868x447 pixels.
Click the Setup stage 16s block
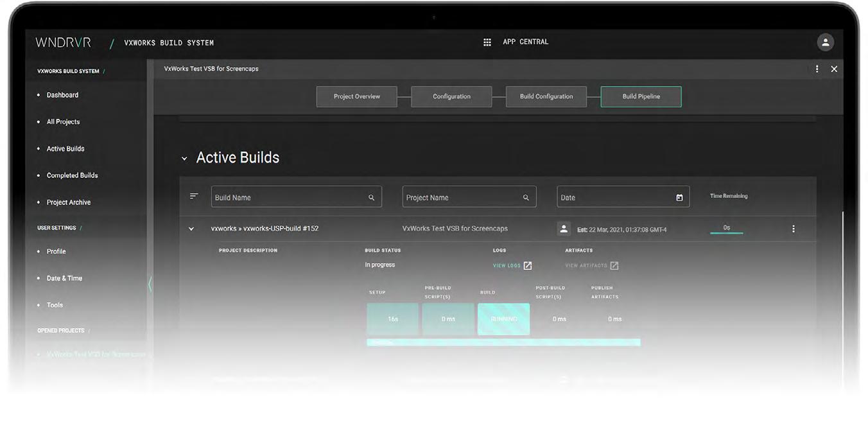392,319
